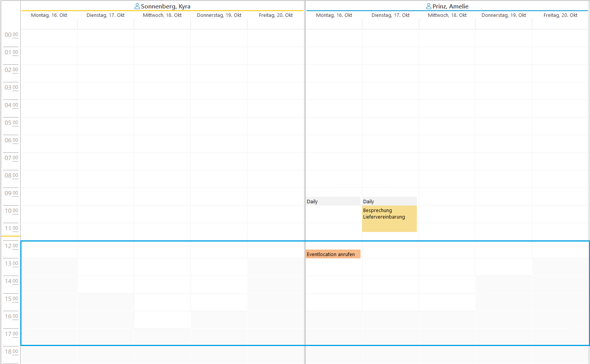Click "Freitag, 20. Okt" header in Sonnenberg's calendar
This screenshot has height=364, width=590.
click(276, 15)
